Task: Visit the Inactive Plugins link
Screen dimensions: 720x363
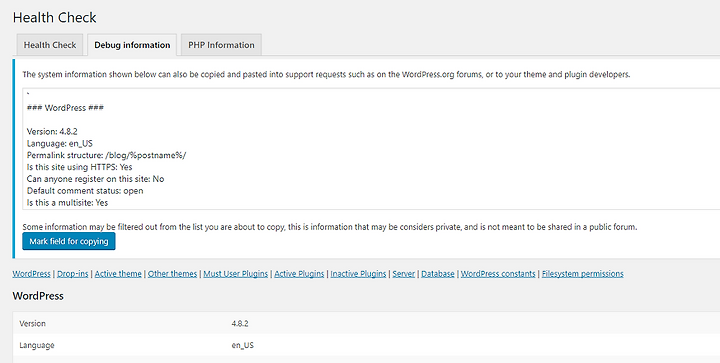Action: [358, 274]
